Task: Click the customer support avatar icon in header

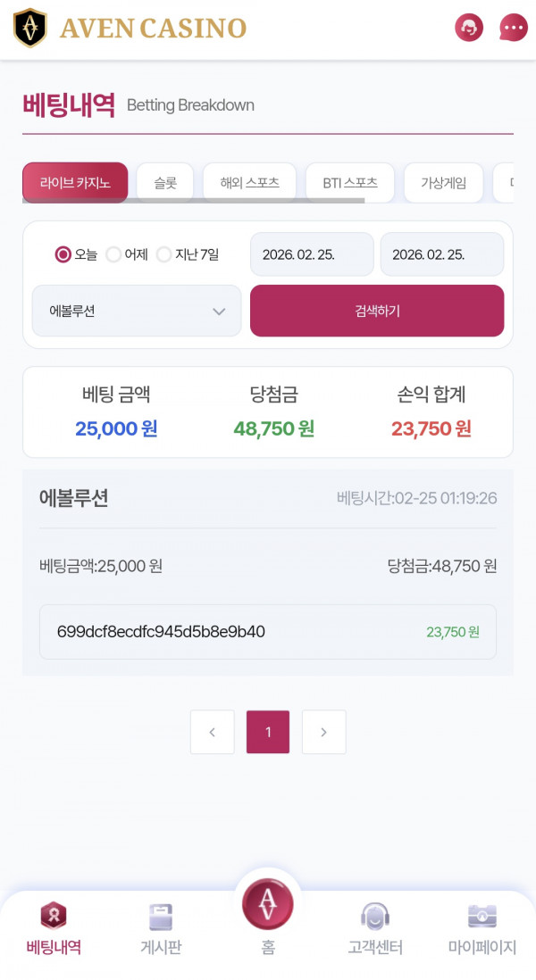Action: click(x=468, y=28)
